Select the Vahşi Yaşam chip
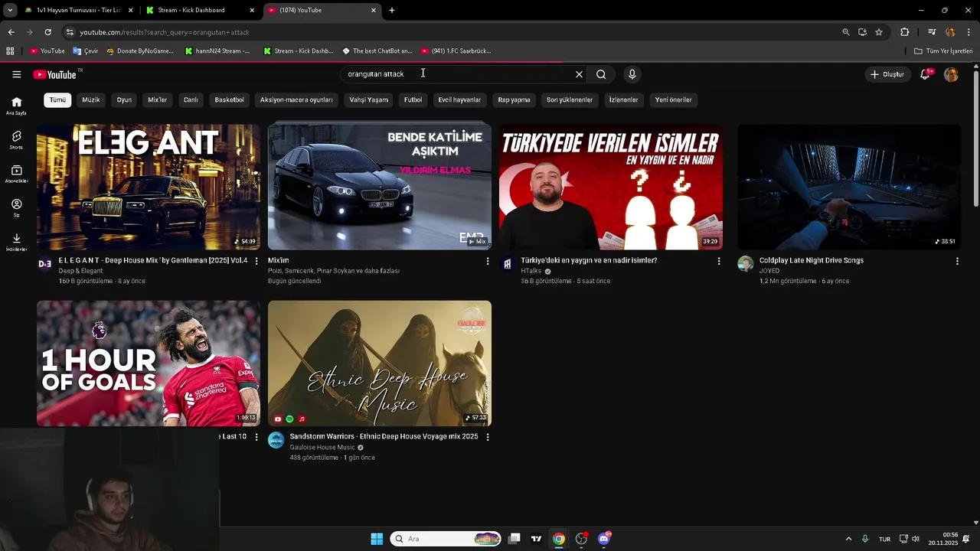This screenshot has height=551, width=980. click(368, 99)
